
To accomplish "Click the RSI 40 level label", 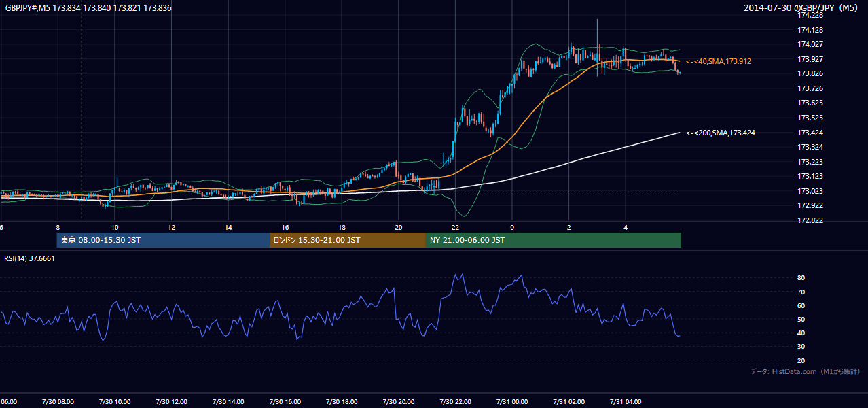I will tap(801, 333).
